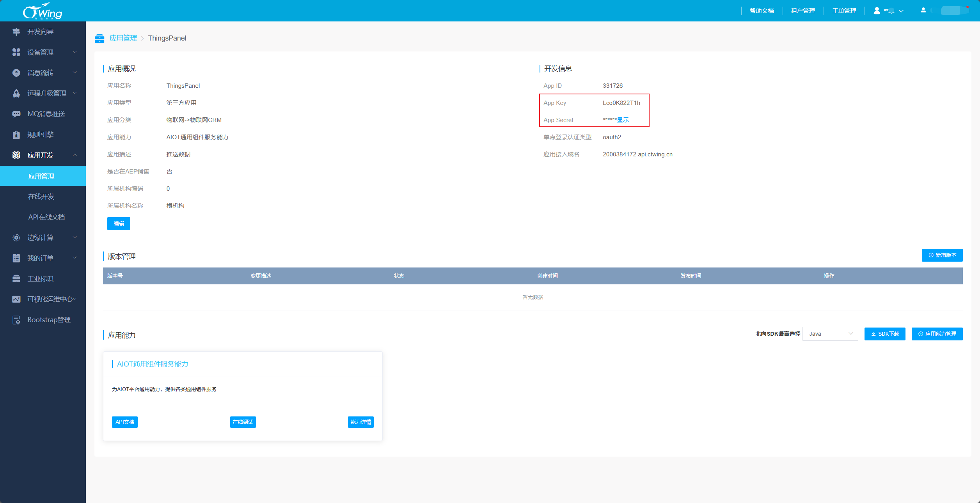Viewport: 980px width, 503px height.
Task: Click the 新增版本 button
Action: point(942,255)
